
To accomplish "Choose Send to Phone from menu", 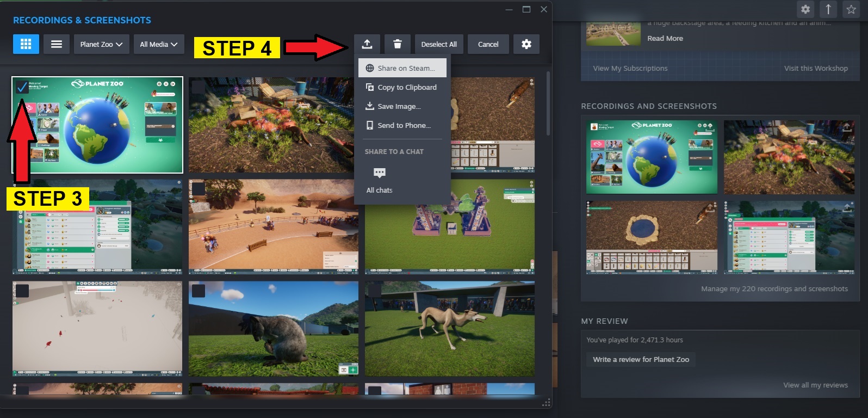I will 402,125.
